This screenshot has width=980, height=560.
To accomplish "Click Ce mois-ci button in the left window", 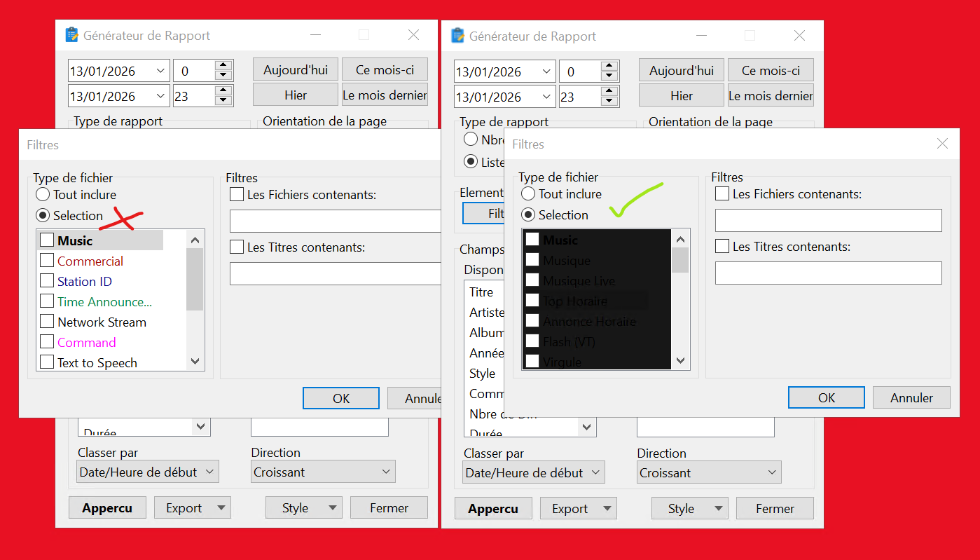I will coord(385,70).
